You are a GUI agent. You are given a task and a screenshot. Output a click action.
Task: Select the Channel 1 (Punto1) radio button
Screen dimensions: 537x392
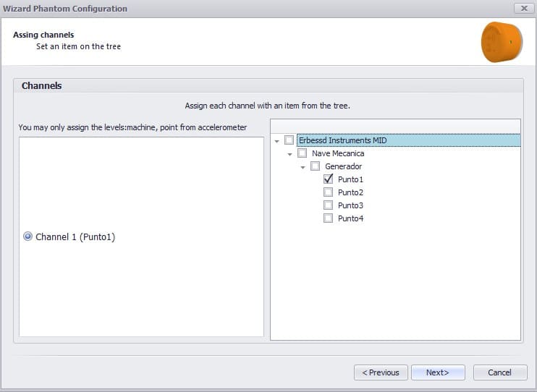(28, 237)
